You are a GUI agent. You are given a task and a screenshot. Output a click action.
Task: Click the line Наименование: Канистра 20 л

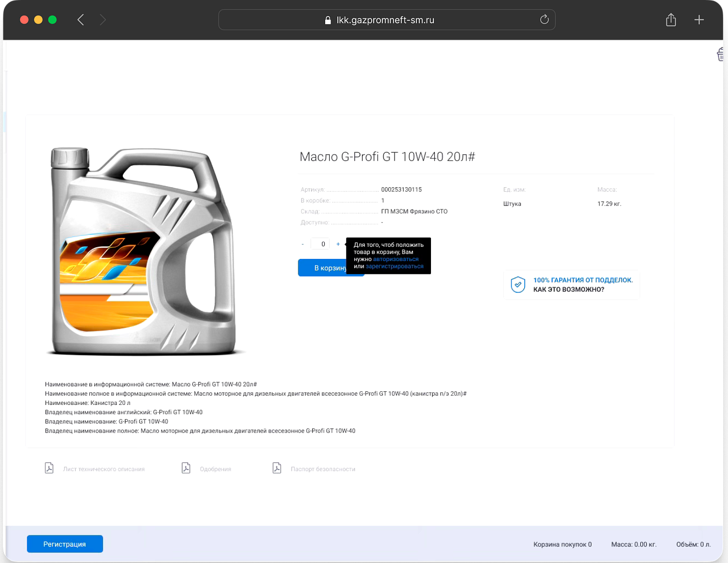pyautogui.click(x=88, y=403)
